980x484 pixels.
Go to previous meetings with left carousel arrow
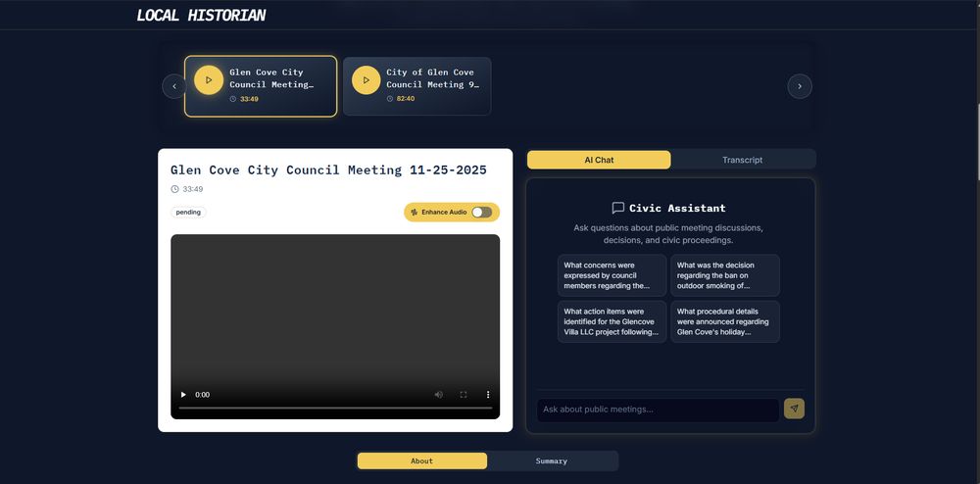click(174, 86)
